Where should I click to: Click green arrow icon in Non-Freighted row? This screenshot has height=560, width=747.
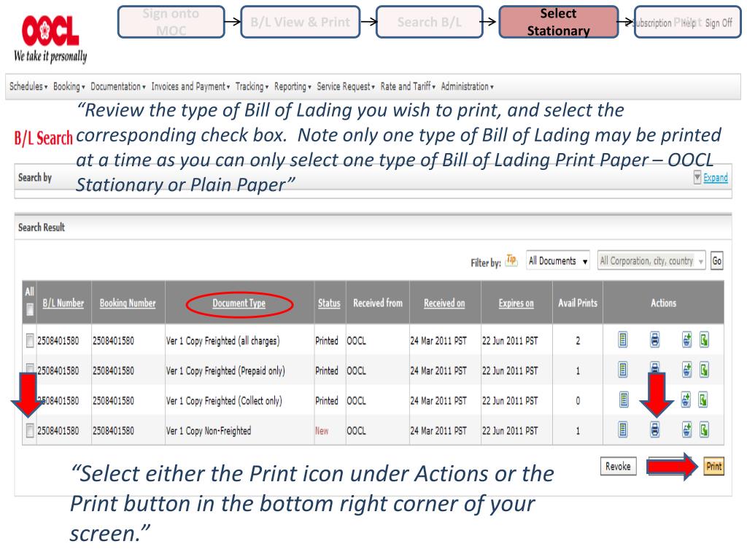(704, 430)
